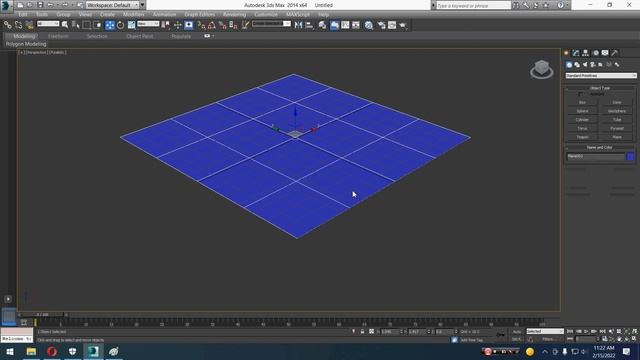Open the Customize menu
Viewport: 640px width, 360px height.
[x=266, y=14]
